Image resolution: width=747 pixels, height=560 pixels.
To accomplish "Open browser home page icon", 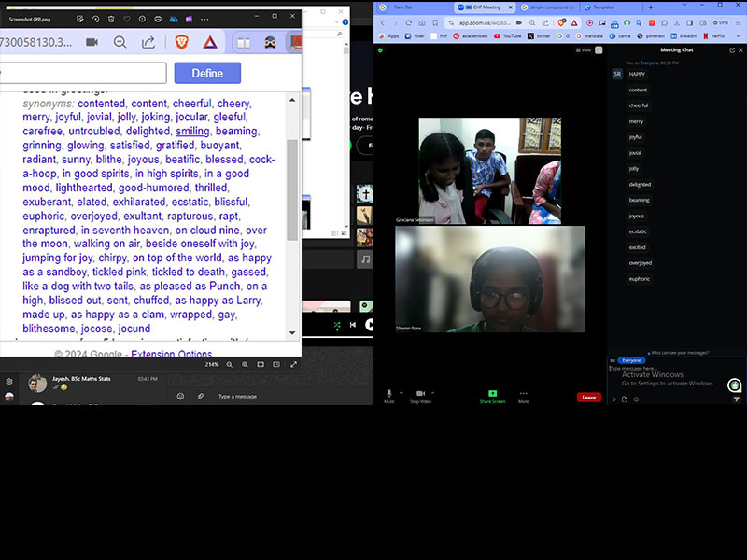I will click(x=422, y=22).
